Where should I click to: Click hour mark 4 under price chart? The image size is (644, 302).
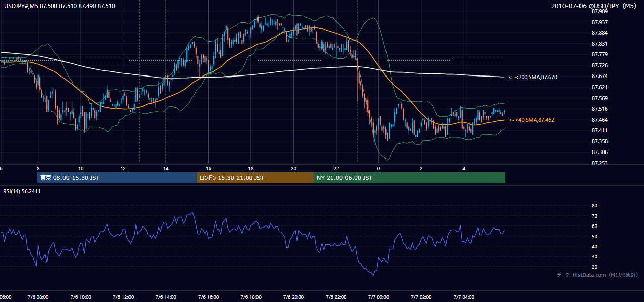click(464, 168)
